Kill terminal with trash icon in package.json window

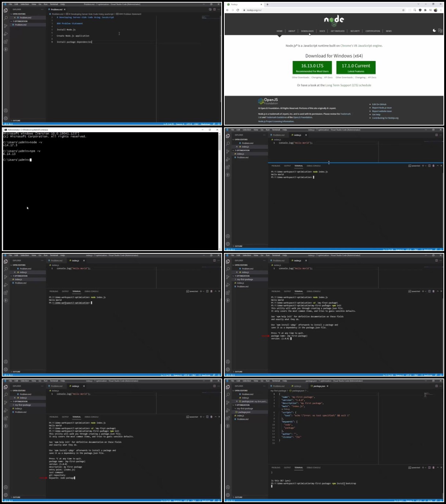(x=434, y=468)
